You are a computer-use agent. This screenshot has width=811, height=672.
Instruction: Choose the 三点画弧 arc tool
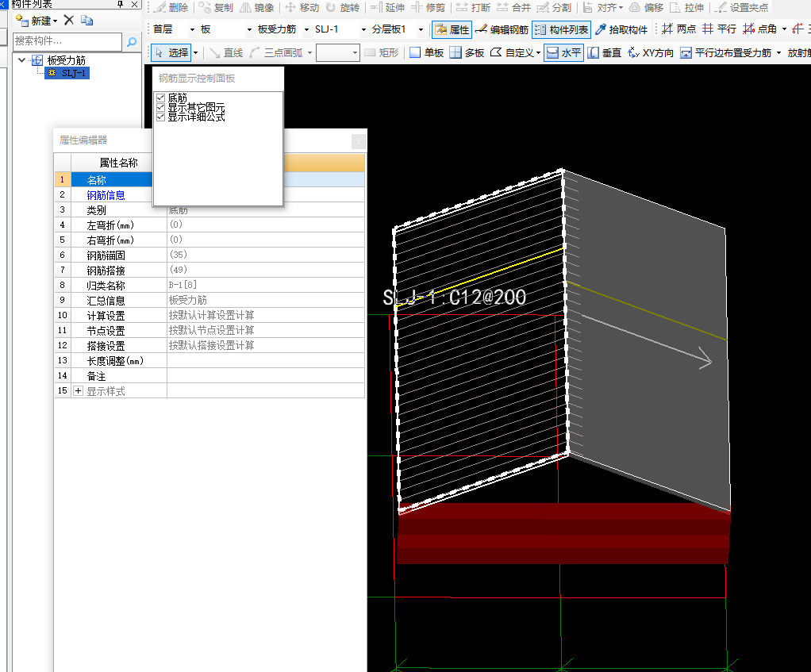coord(277,52)
